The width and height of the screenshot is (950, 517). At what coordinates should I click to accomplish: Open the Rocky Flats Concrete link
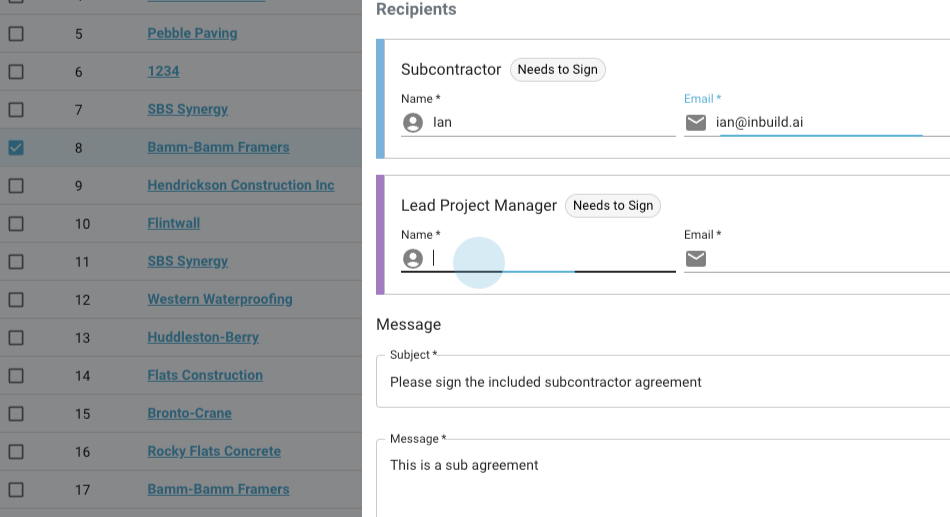tap(214, 451)
